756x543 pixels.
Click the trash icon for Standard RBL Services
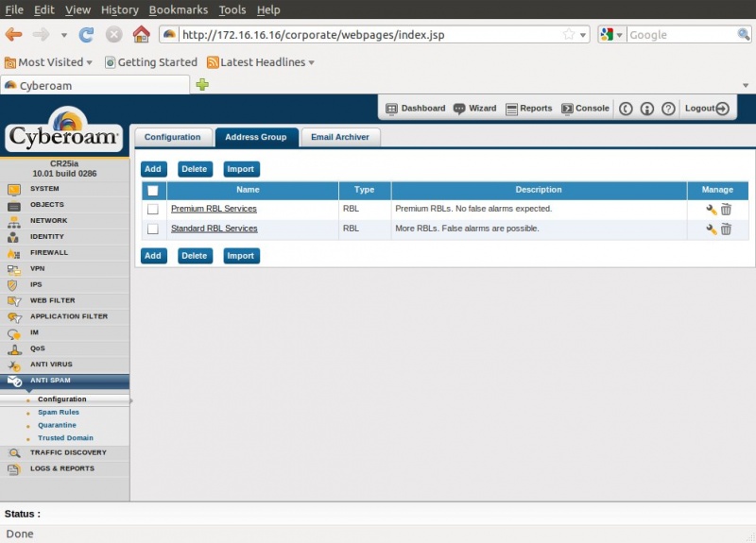(x=726, y=229)
